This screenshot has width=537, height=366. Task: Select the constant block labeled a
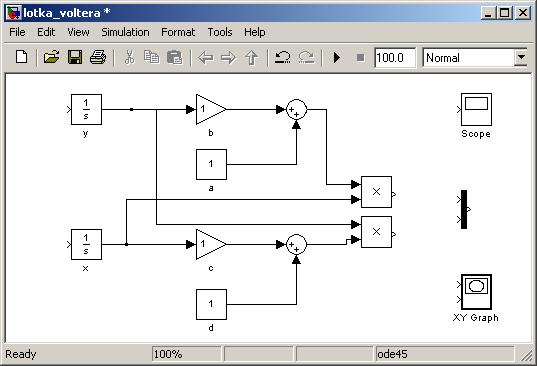point(211,164)
